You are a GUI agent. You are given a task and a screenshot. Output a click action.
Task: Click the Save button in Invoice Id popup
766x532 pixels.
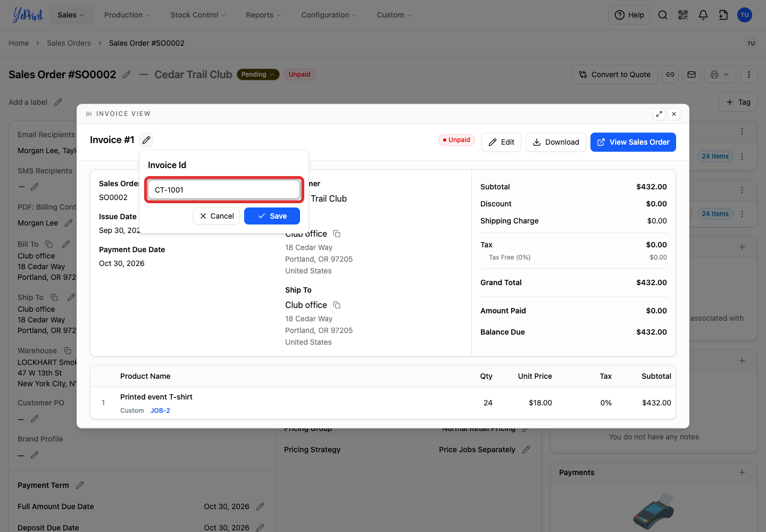pyautogui.click(x=272, y=216)
